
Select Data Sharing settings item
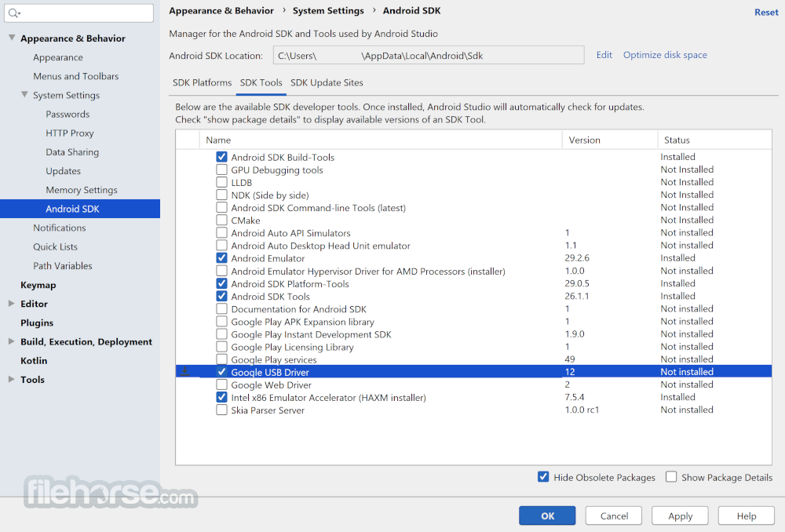[x=72, y=152]
